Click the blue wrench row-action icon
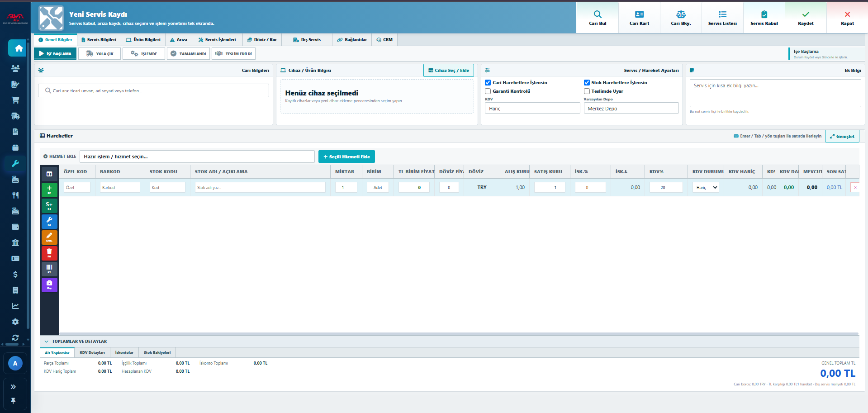This screenshot has width=868, height=413. pyautogui.click(x=49, y=221)
